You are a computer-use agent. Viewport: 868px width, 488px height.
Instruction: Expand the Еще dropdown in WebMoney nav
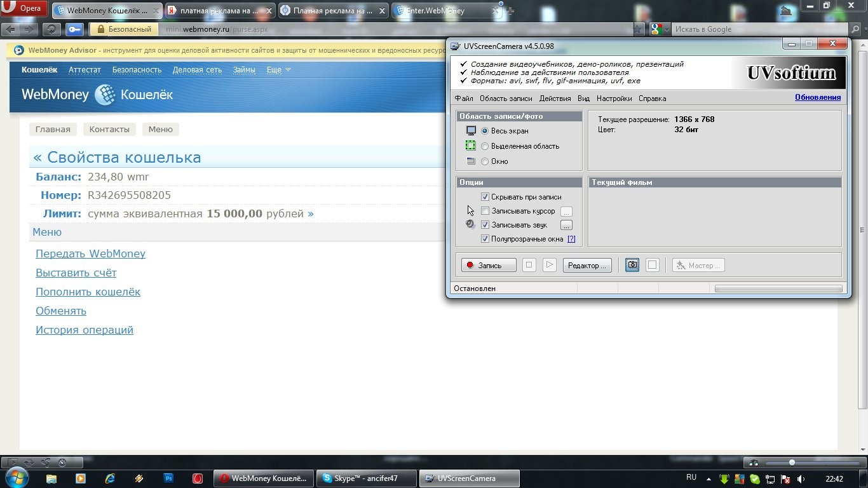(x=278, y=70)
